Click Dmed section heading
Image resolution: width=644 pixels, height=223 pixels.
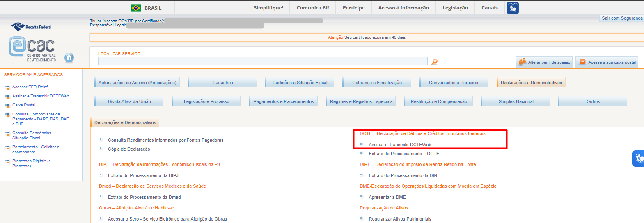pos(152,186)
